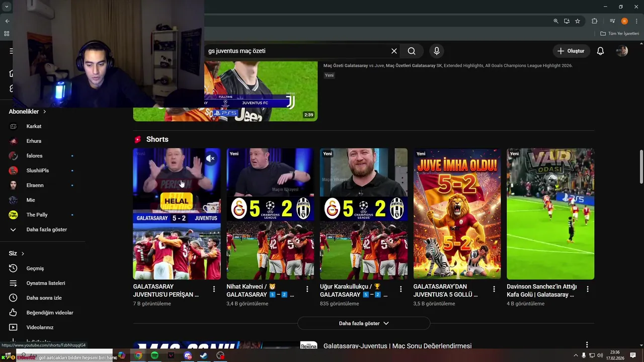Open 'Galatasaray-Juventus | Maç Sonu Değerlendirmesi' title
Image resolution: width=644 pixels, height=362 pixels.
click(397, 346)
